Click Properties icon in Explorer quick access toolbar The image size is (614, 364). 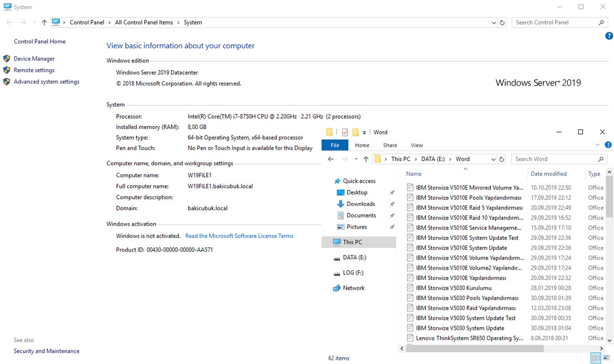345,132
